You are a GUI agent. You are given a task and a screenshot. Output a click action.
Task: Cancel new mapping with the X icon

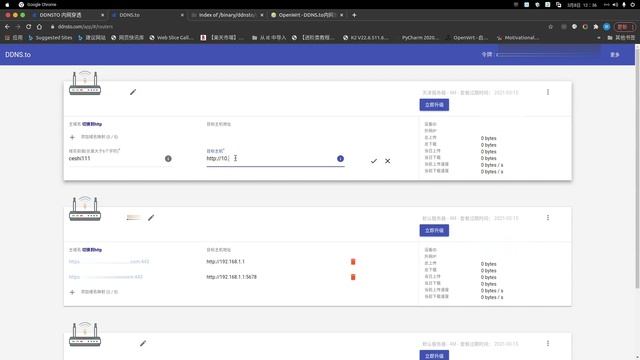(388, 161)
